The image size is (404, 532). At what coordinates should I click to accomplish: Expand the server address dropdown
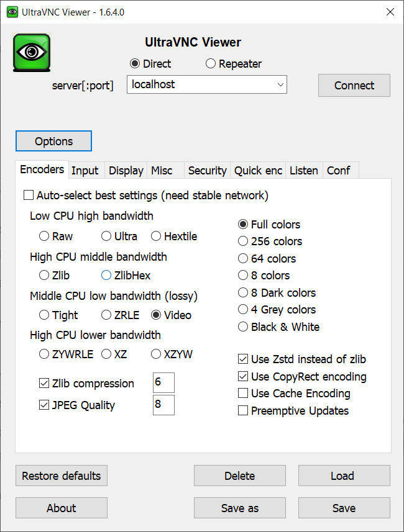point(280,84)
